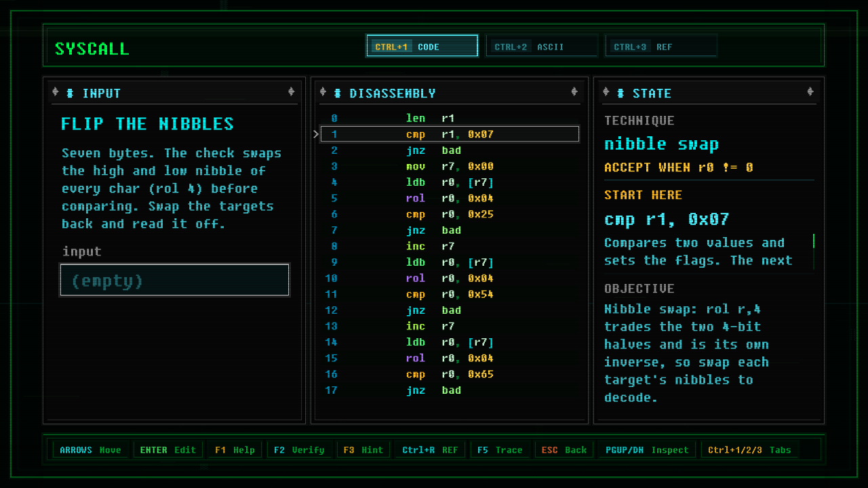The height and width of the screenshot is (488, 868).
Task: Select line 17 'jnz bad'
Action: click(x=450, y=390)
